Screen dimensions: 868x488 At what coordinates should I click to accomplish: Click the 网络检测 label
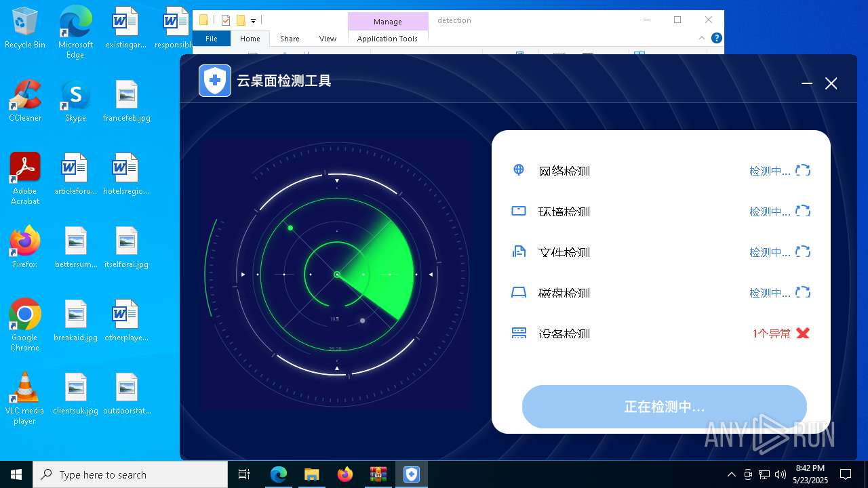tap(564, 171)
